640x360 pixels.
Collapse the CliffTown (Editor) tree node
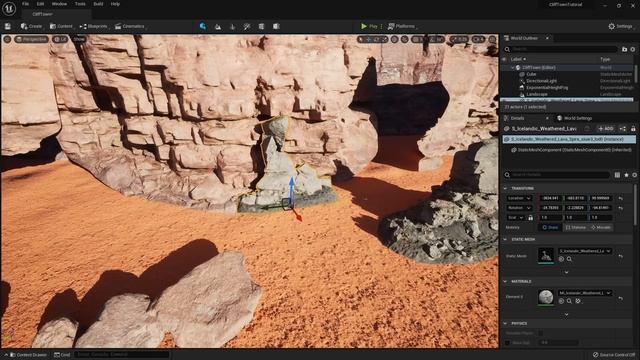pyautogui.click(x=513, y=68)
